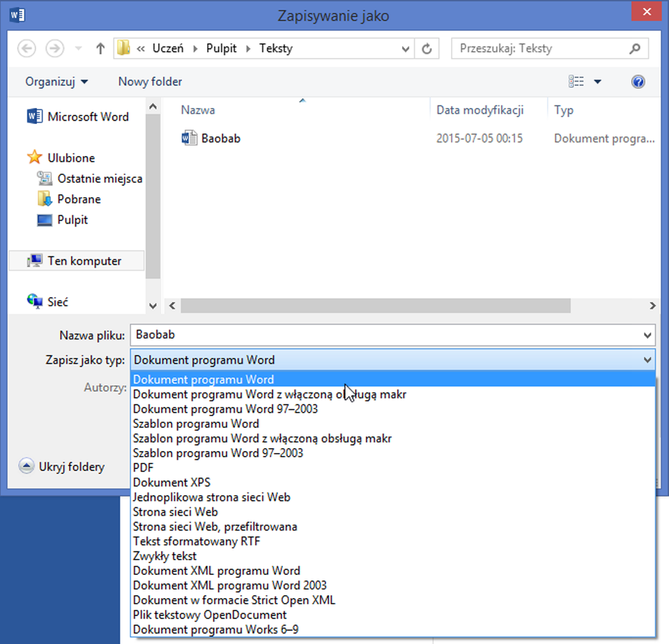Select Ten komputer in navigation pane
Image resolution: width=669 pixels, height=644 pixels.
[x=77, y=261]
